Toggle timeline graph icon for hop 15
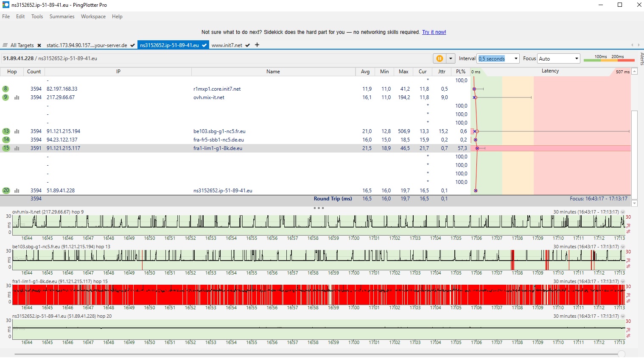Screen dimensions: 644x358 [x=17, y=148]
